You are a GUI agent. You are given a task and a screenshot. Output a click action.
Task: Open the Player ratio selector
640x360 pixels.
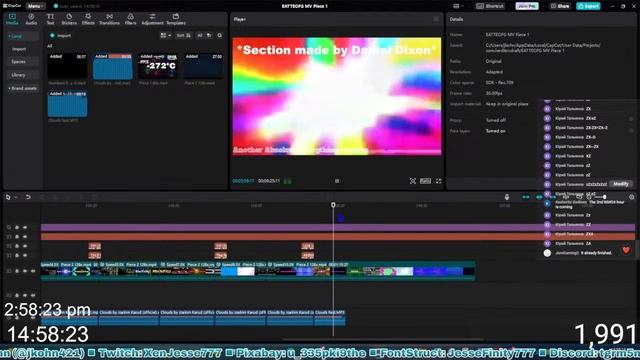click(x=425, y=181)
